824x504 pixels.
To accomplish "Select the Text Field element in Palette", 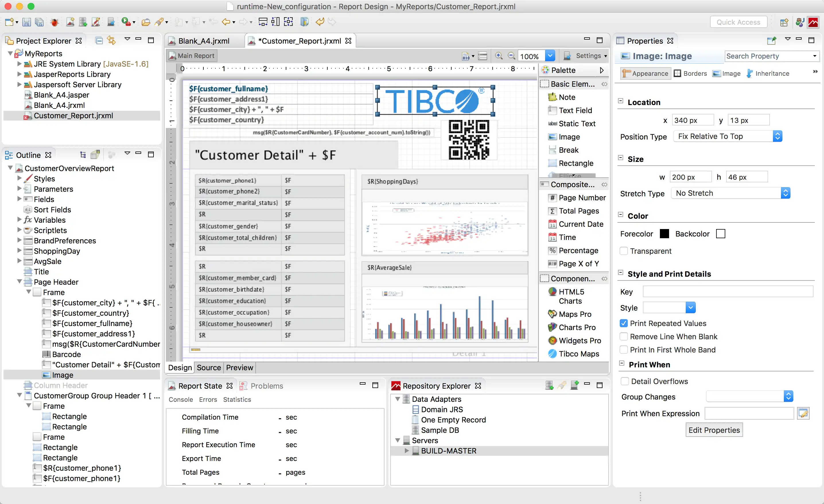I will click(x=575, y=111).
